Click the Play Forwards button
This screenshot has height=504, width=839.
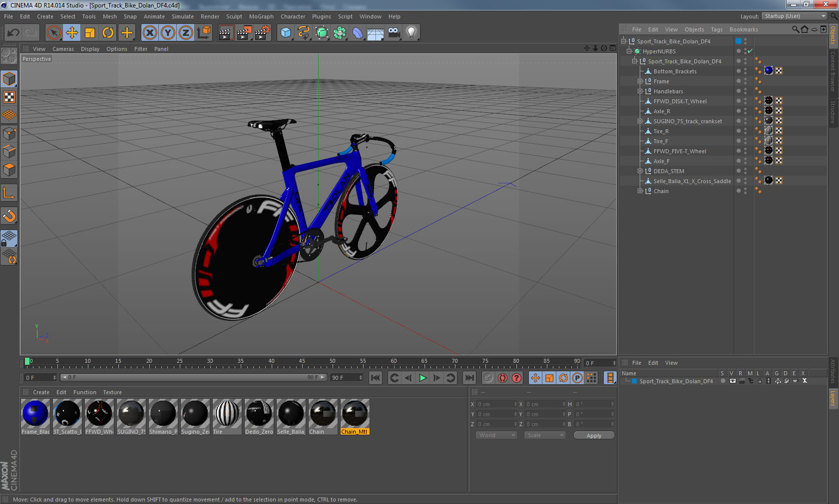[422, 378]
